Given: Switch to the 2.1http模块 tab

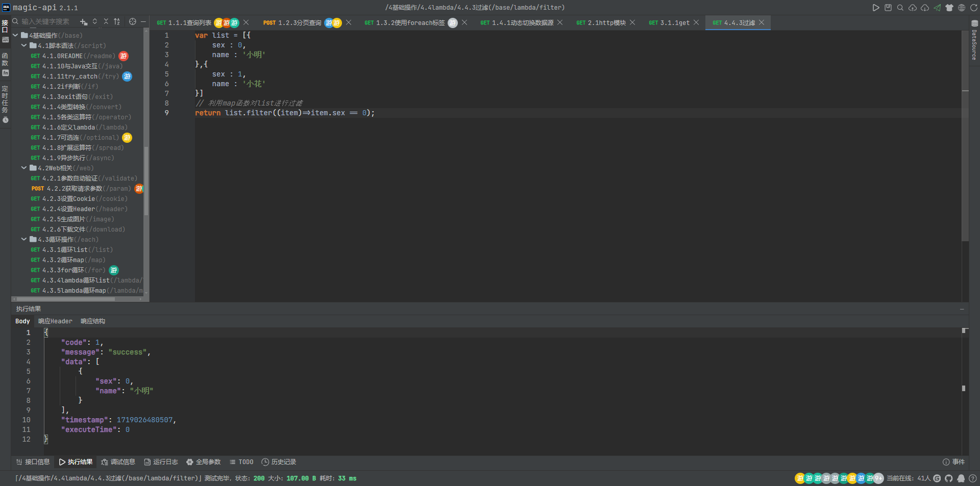Looking at the screenshot, I should [x=601, y=22].
